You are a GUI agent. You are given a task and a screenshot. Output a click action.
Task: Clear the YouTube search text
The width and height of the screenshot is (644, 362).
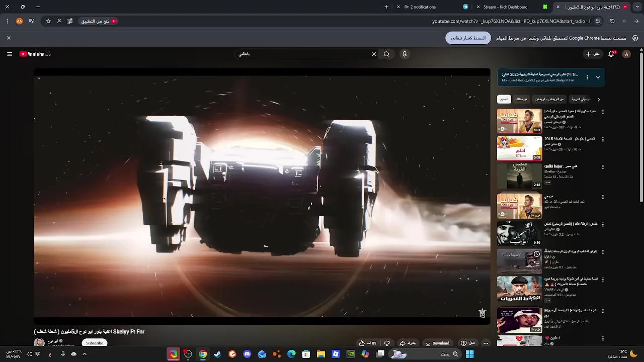pos(373,54)
